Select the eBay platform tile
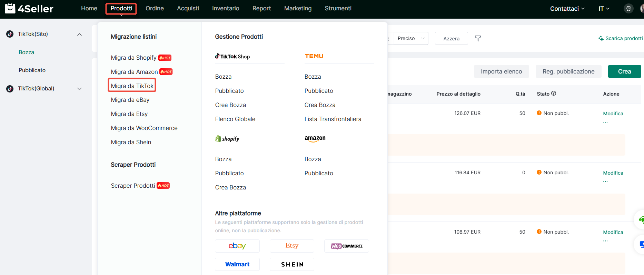 coord(237,246)
